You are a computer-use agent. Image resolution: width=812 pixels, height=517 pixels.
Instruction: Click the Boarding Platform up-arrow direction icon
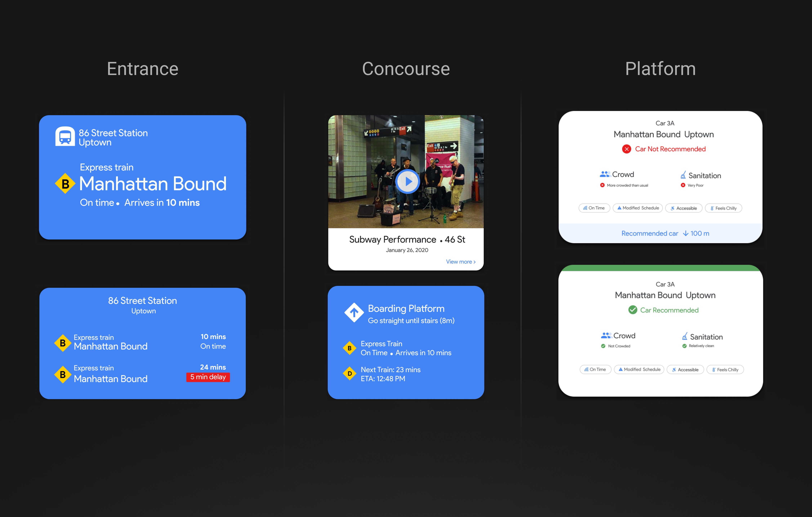(x=354, y=312)
